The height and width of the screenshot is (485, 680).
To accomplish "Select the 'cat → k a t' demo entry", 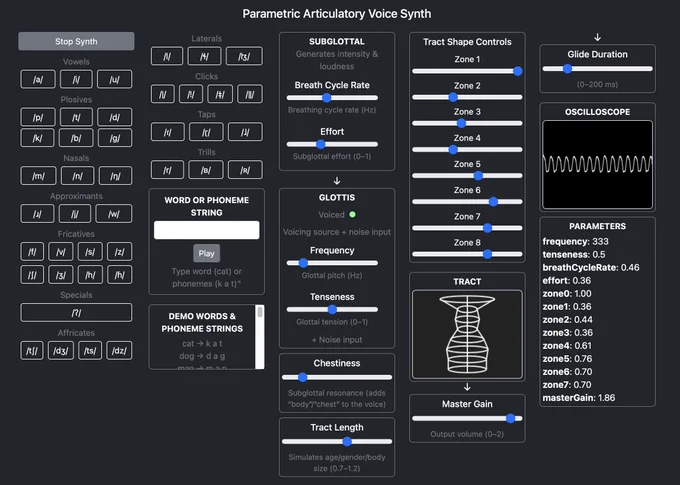I will (x=202, y=344).
